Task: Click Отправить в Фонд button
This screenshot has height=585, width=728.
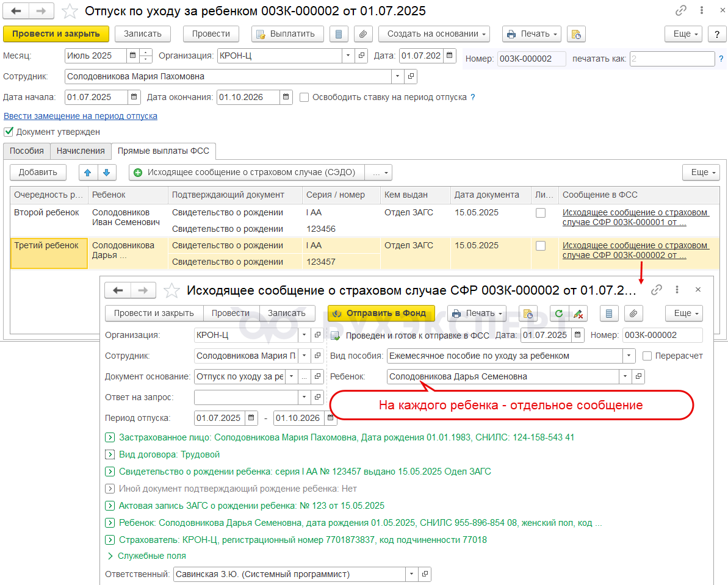Action: [381, 314]
